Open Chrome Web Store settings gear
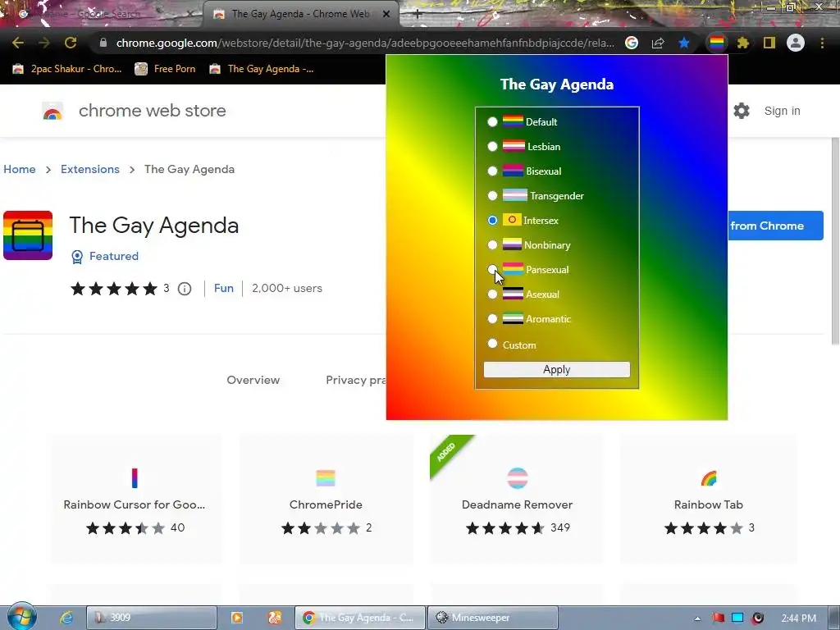840x630 pixels. coord(742,111)
